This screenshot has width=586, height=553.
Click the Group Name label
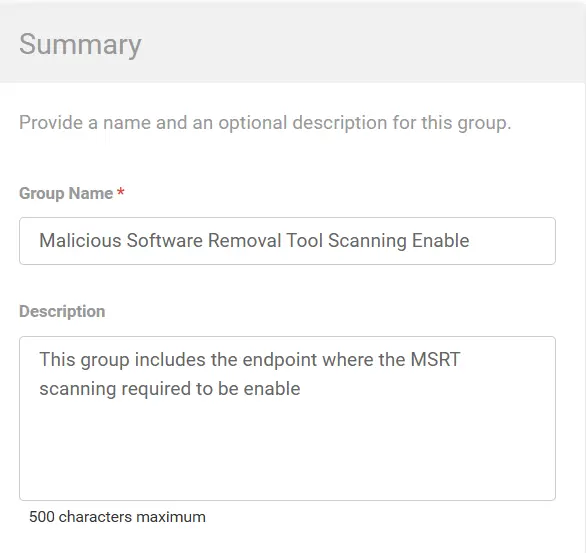pos(66,193)
